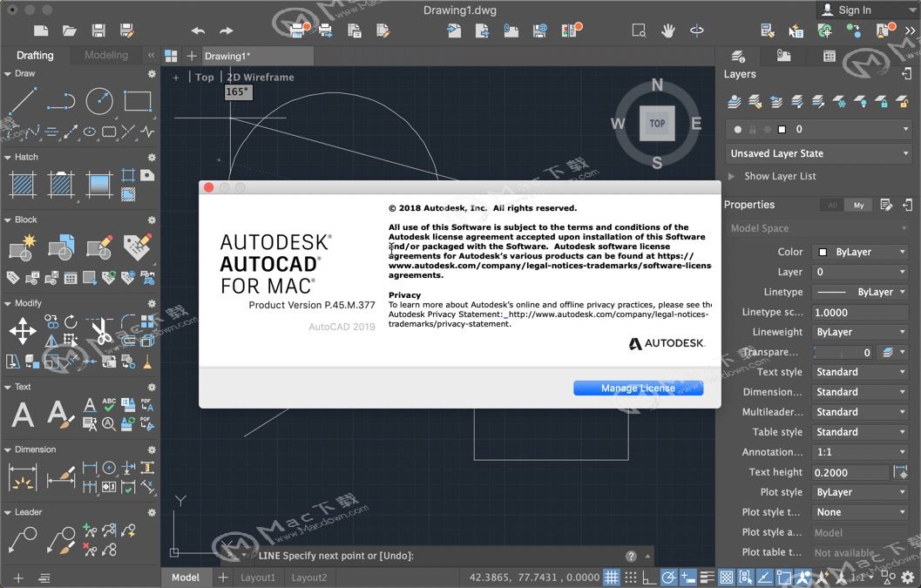Add a new drawing tab with plus
The width and height of the screenshot is (921, 588).
pyautogui.click(x=192, y=56)
